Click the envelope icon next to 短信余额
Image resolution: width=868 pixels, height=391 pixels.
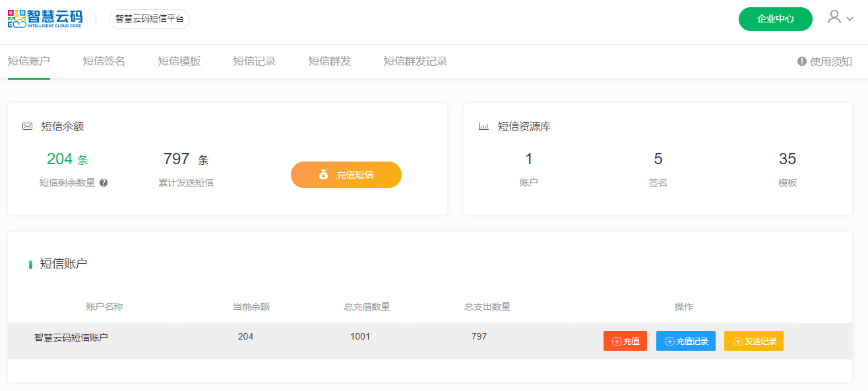pyautogui.click(x=28, y=127)
